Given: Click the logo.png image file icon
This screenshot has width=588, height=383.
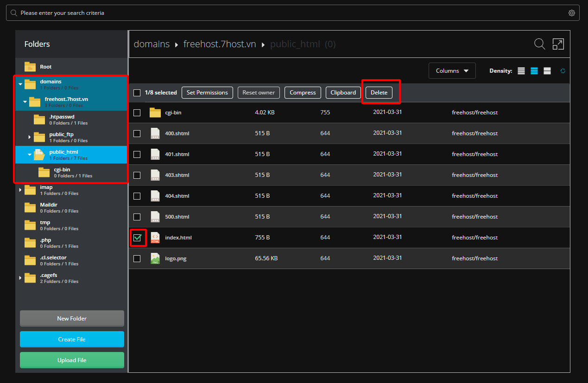Looking at the screenshot, I should point(155,258).
